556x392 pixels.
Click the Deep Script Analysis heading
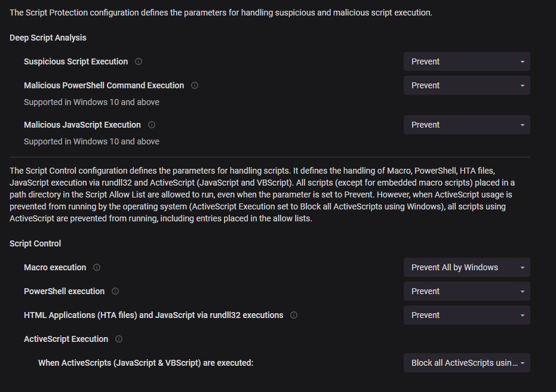click(48, 38)
